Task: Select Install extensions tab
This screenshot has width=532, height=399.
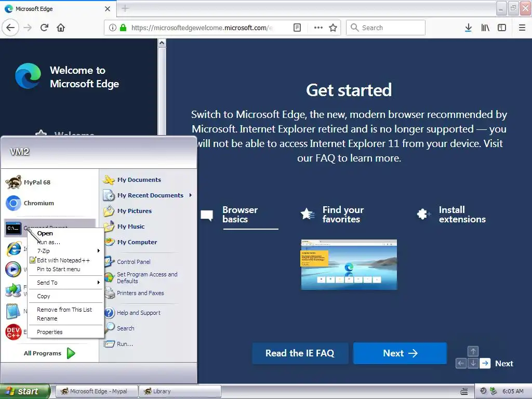Action: pos(451,215)
